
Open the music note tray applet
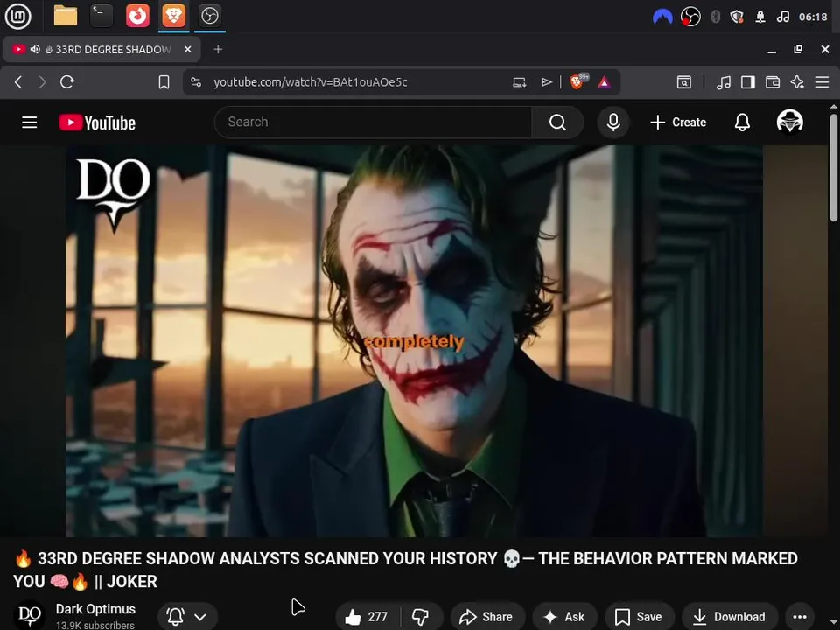tap(782, 17)
